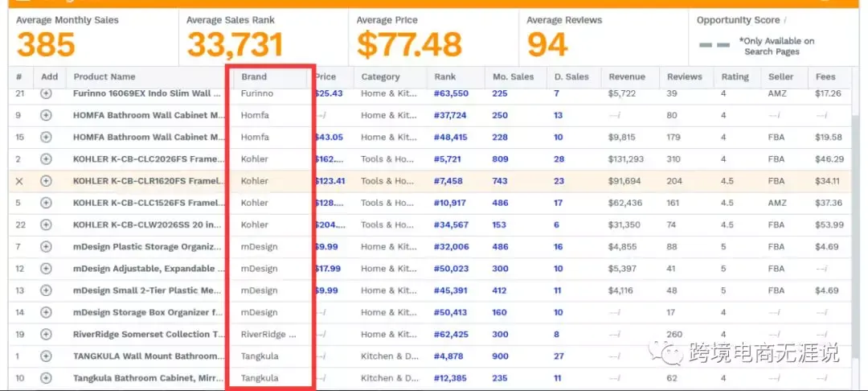Click monthly sales value 743
Screen dimensions: 868x391
click(500, 181)
